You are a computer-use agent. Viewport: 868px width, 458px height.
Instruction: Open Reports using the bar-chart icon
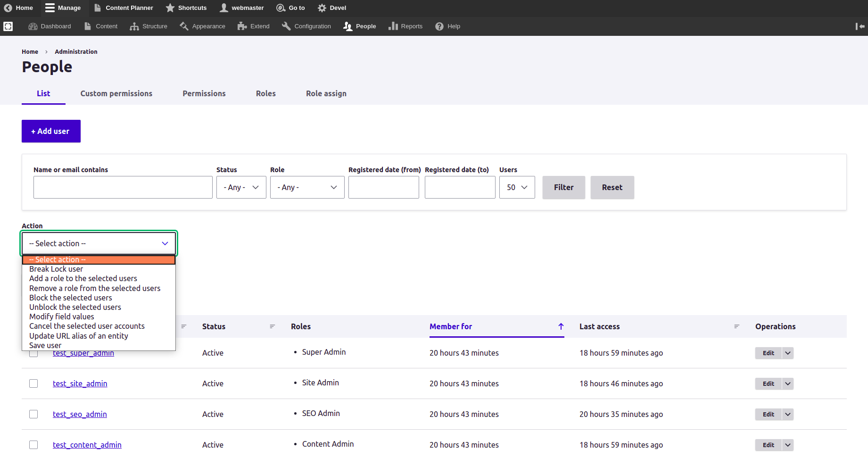[x=394, y=26]
